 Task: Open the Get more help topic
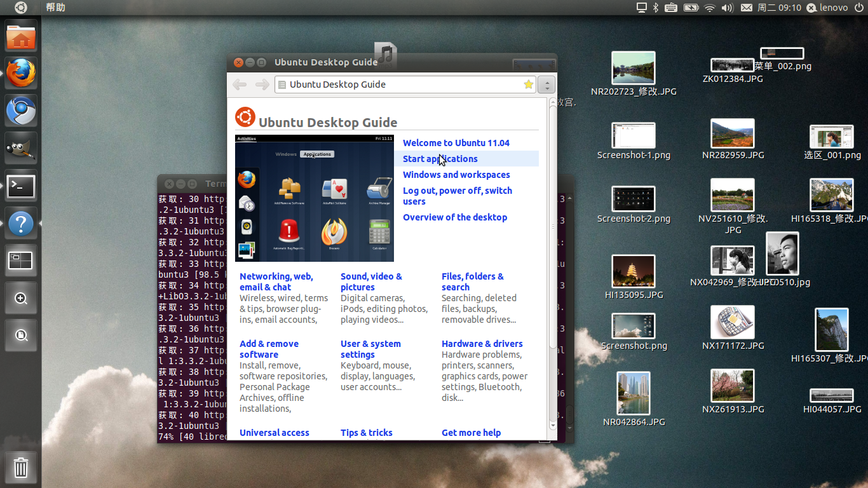(471, 433)
